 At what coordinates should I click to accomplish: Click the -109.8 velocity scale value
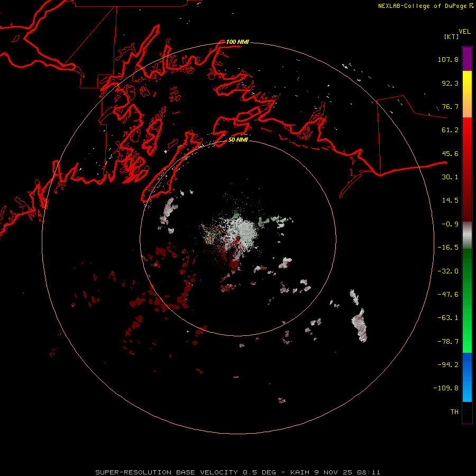point(446,388)
